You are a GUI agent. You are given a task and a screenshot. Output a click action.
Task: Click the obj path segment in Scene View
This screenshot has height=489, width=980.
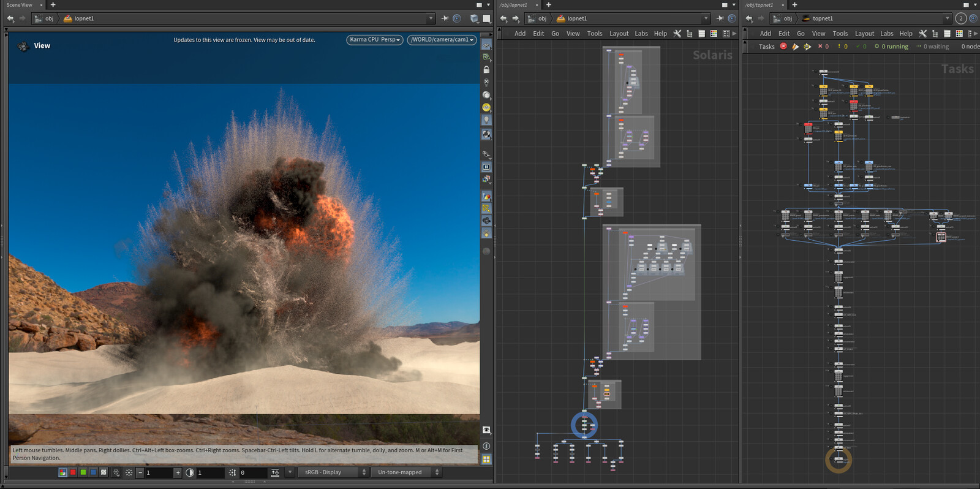(45, 18)
